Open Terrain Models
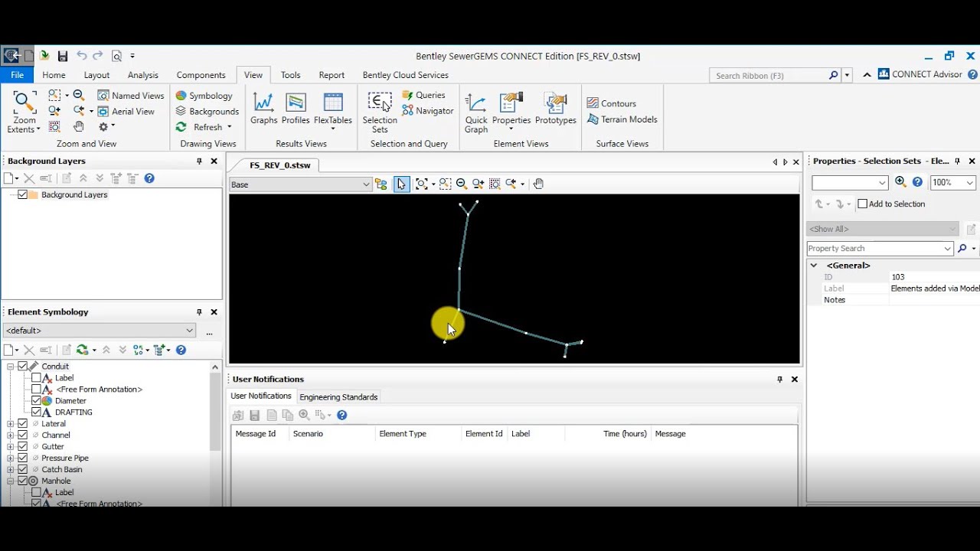 [x=622, y=119]
